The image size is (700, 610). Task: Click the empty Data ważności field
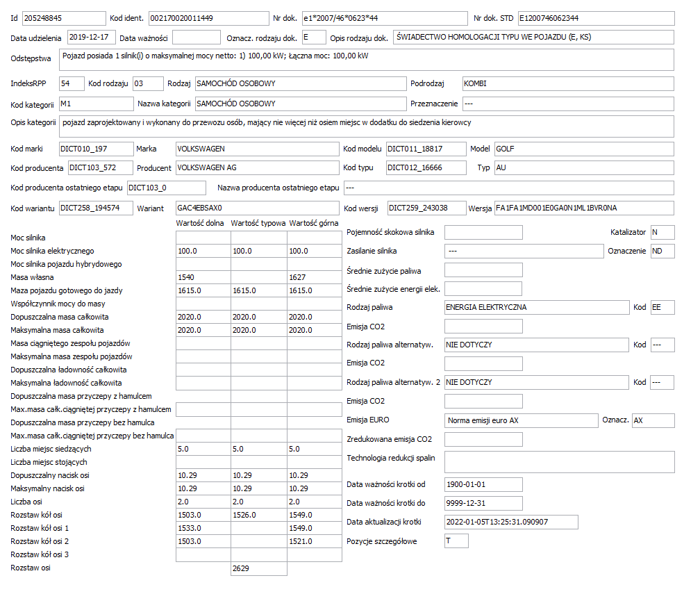(197, 37)
